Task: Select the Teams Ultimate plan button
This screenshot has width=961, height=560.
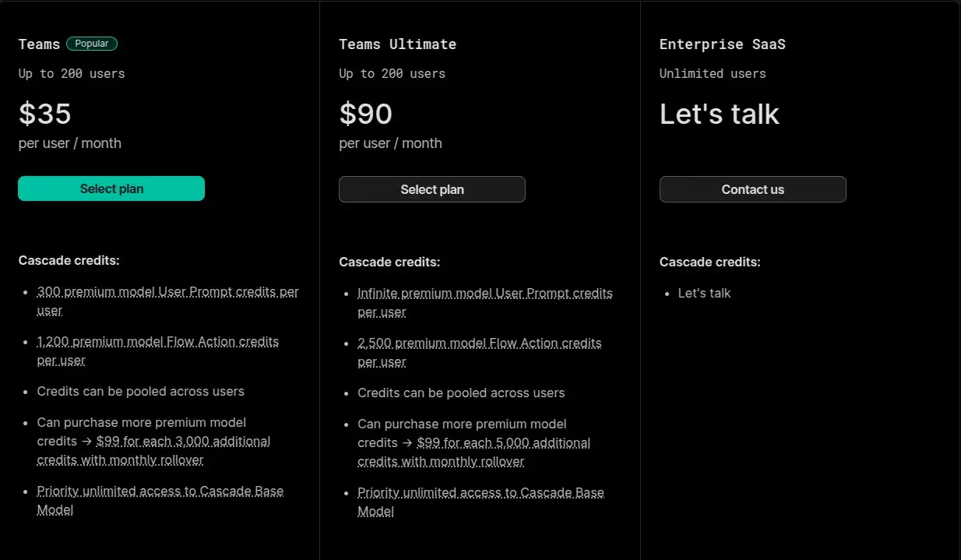Action: pyautogui.click(x=432, y=189)
